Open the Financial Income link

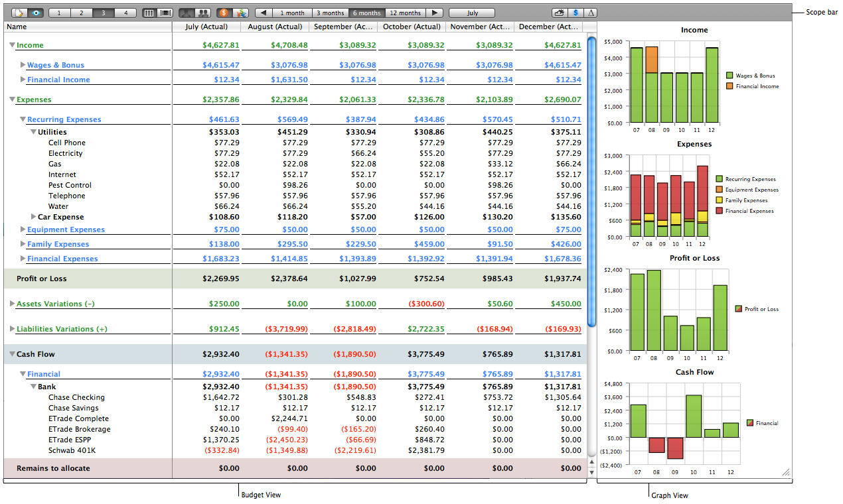tap(58, 80)
